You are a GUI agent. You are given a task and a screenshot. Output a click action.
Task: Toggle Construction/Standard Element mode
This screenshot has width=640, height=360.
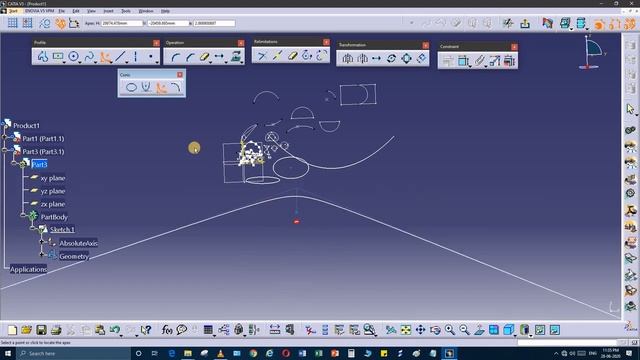(x=44, y=23)
